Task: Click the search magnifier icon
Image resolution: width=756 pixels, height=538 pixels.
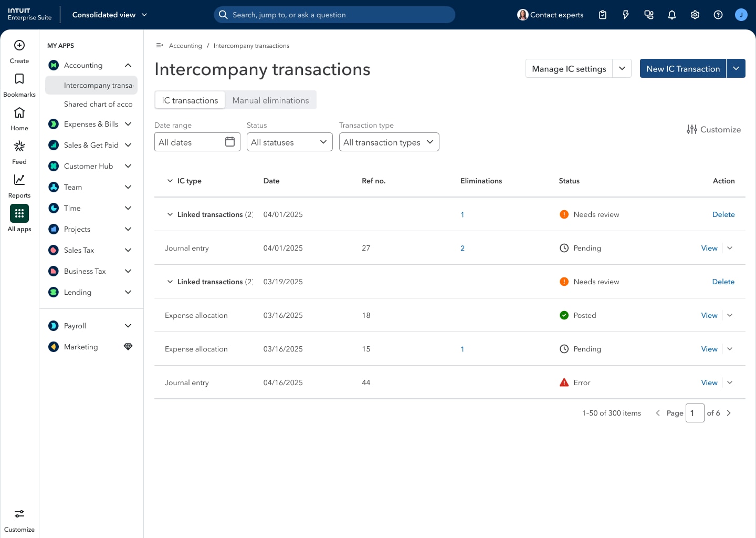Action: 223,15
